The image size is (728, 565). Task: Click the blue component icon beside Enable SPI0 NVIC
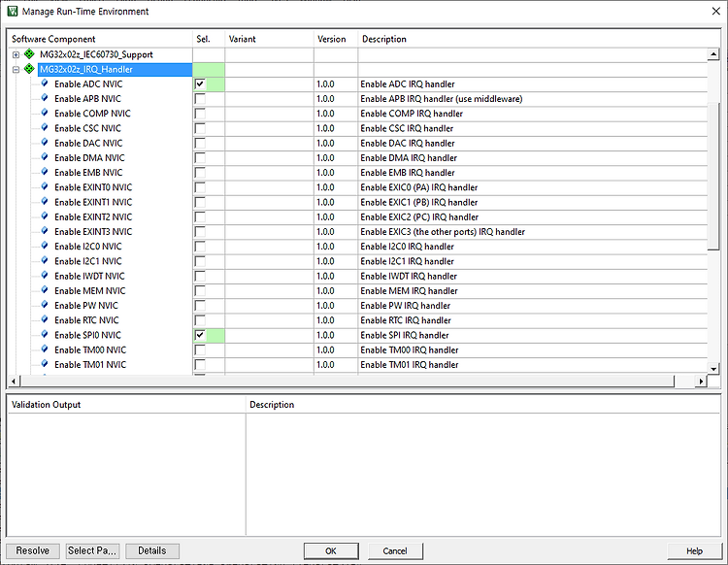pyautogui.click(x=45, y=334)
